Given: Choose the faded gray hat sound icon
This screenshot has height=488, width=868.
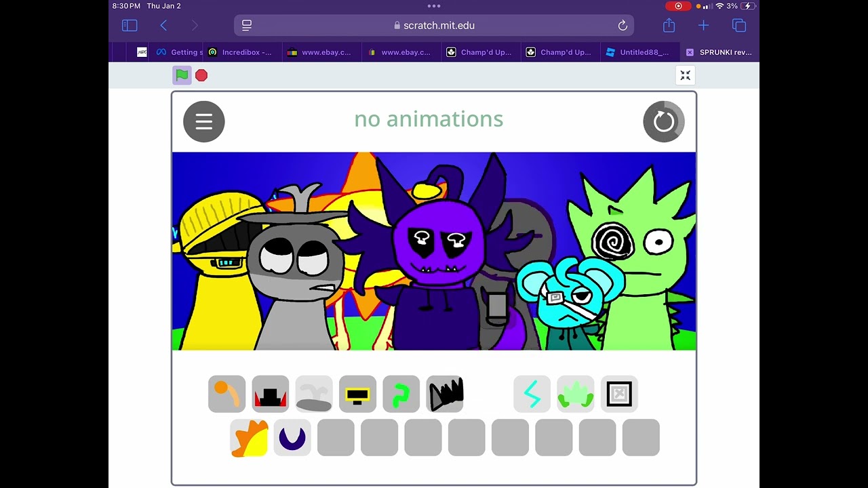Looking at the screenshot, I should coord(314,394).
